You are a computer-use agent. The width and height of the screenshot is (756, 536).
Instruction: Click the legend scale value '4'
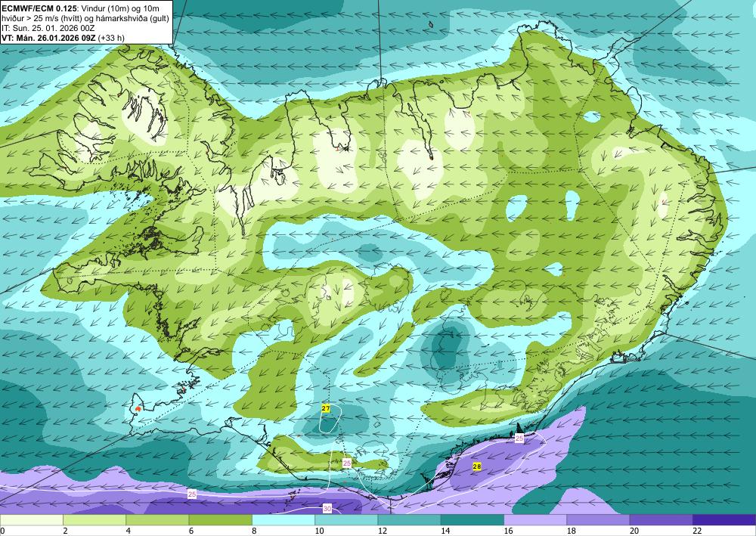coord(129,531)
